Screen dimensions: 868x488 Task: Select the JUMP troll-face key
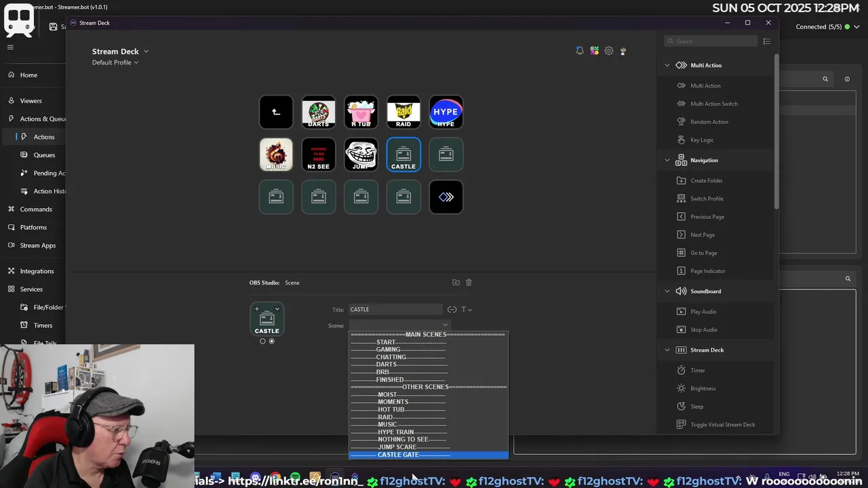pos(361,155)
